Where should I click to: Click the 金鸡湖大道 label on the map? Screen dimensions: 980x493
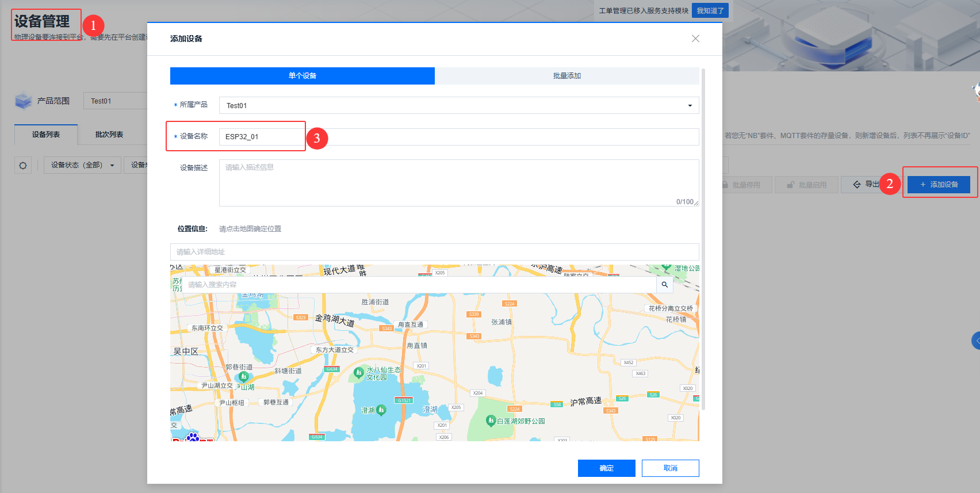tap(335, 320)
